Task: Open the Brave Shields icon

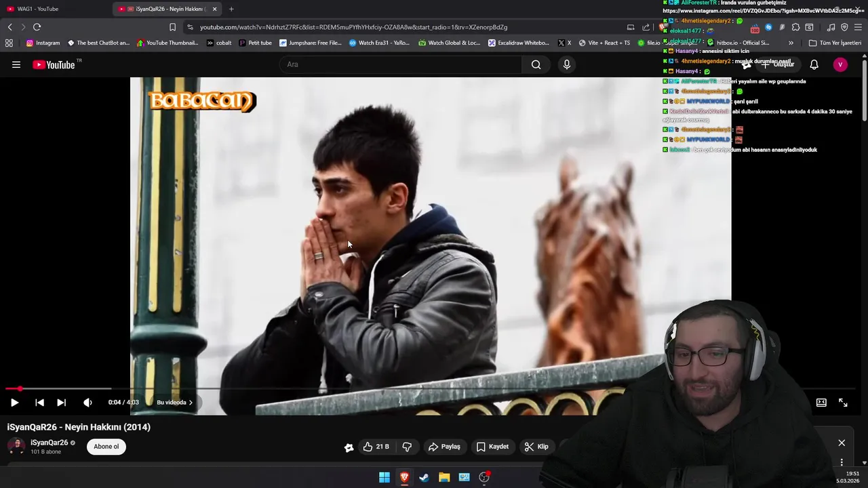Action: [663, 27]
